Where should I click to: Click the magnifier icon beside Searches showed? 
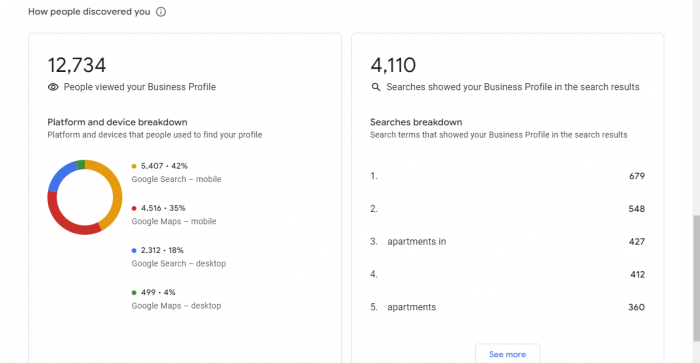[x=376, y=87]
